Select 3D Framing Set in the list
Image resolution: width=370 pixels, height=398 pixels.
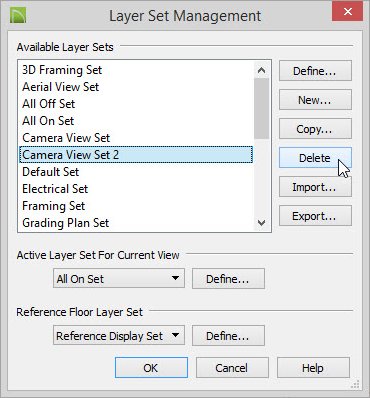[x=62, y=70]
